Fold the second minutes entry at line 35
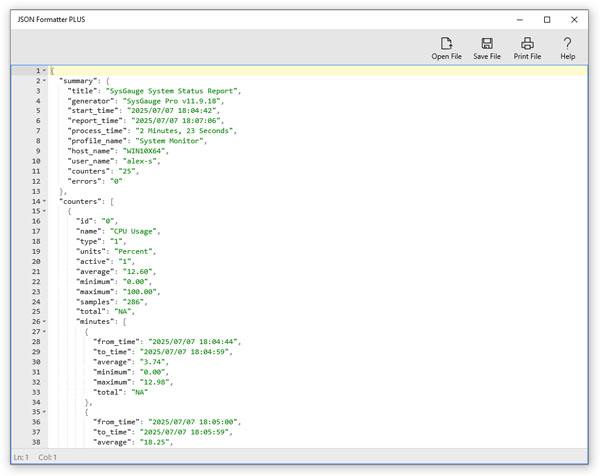 (x=44, y=411)
